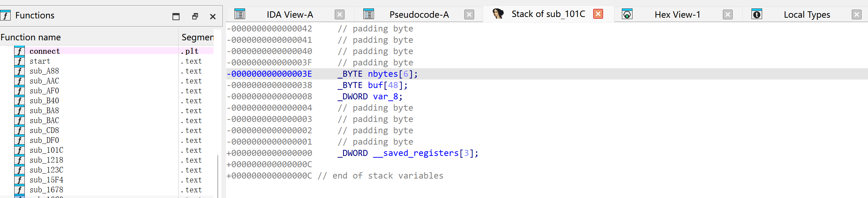Float the Functions panel window
868x198 pixels.
195,16
